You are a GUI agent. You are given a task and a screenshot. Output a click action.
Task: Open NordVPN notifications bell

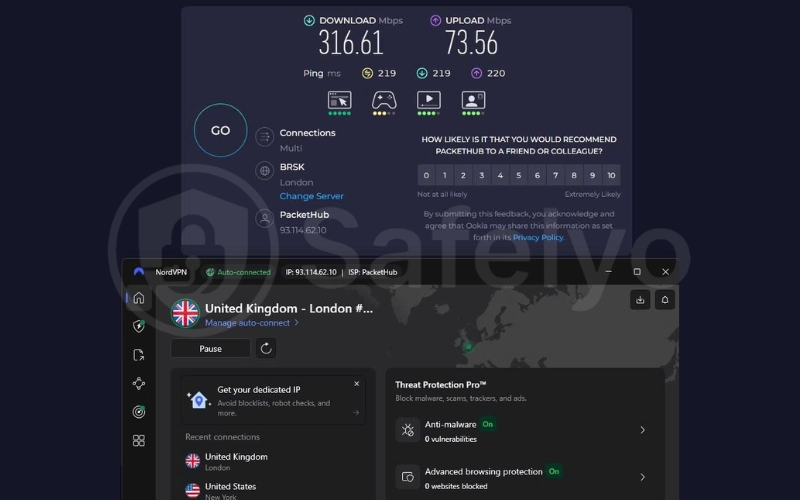(665, 299)
